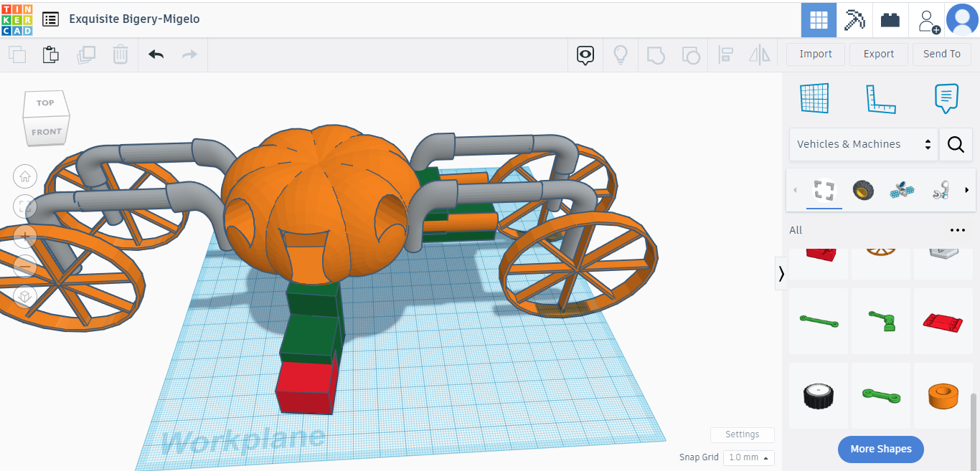The width and height of the screenshot is (980, 471).
Task: Open the Vehicles & Machines dropdown
Action: [x=863, y=144]
